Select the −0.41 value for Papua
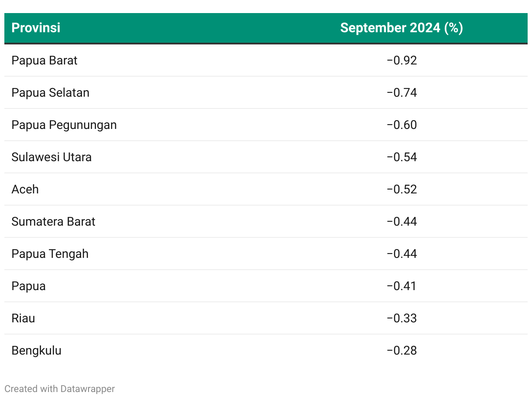The height and width of the screenshot is (399, 532). click(x=402, y=286)
